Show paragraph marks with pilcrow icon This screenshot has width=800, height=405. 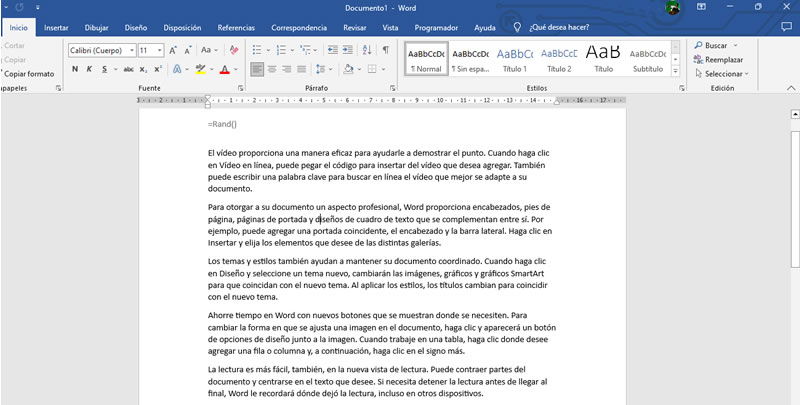point(385,49)
